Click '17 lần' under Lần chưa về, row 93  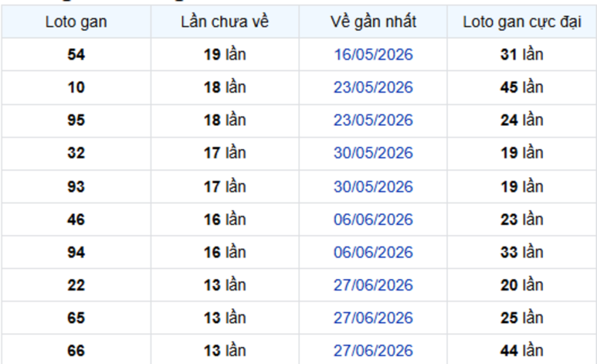click(x=224, y=186)
